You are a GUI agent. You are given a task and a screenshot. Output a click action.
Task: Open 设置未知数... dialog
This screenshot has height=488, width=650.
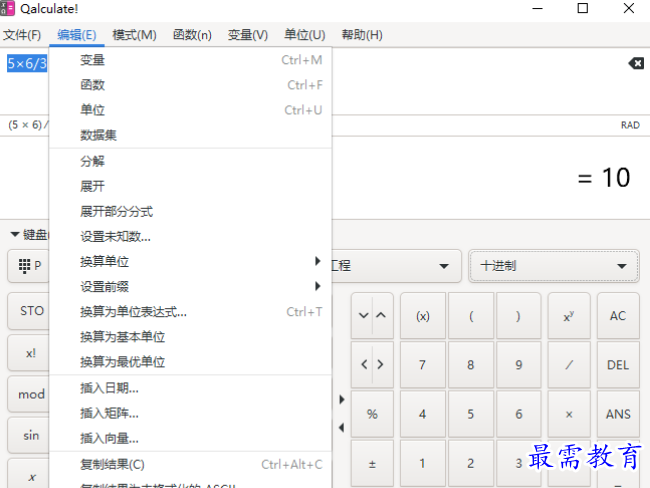click(191, 236)
